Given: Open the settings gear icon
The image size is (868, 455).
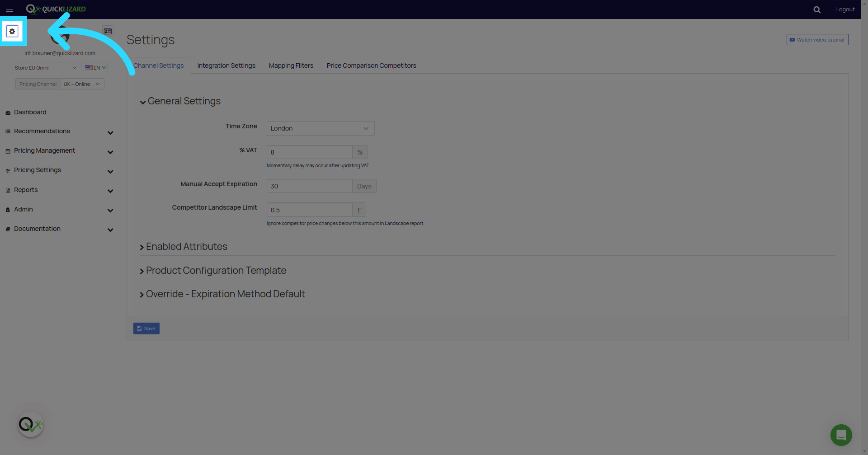Looking at the screenshot, I should 12,32.
